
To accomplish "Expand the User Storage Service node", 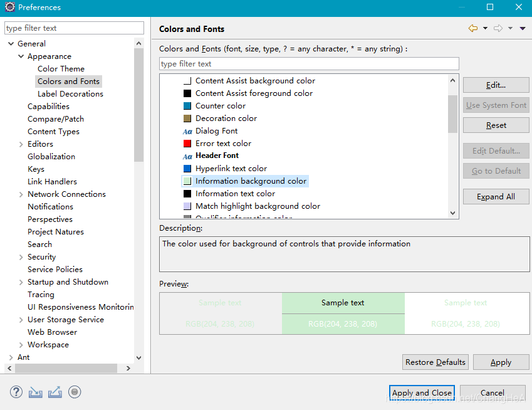I will pos(21,320).
